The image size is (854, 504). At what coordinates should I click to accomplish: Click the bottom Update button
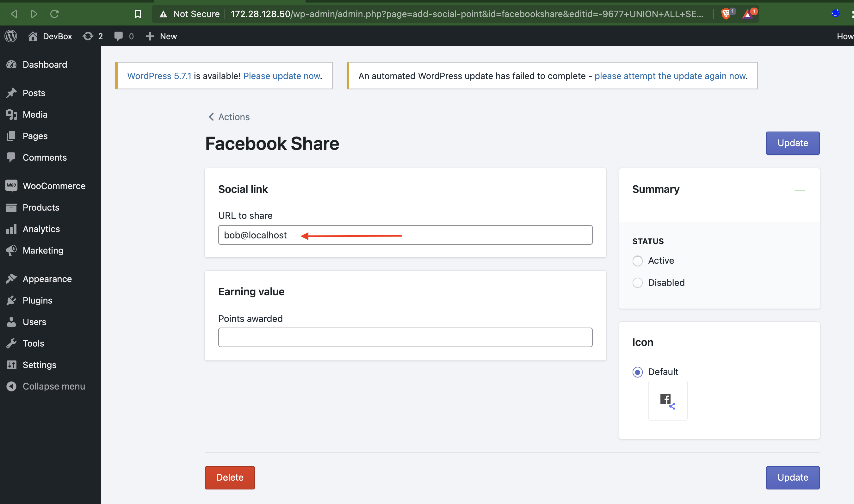tap(793, 477)
